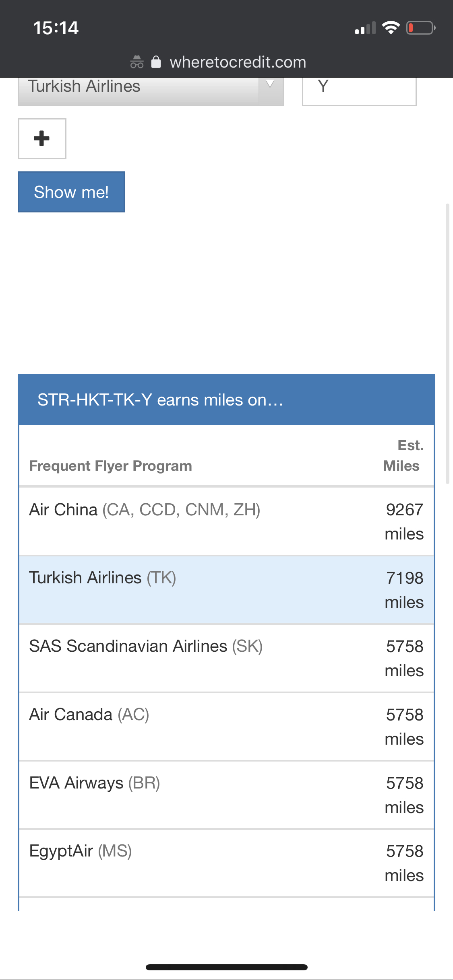This screenshot has width=453, height=980.
Task: Tap the padlock secure site icon
Action: pyautogui.click(x=156, y=62)
